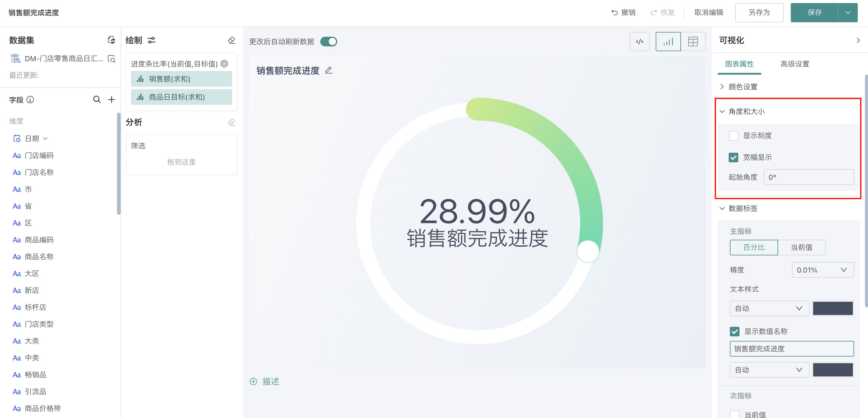Toggle 更改后自动刷新数据 switch
The width and height of the screenshot is (868, 418).
(x=328, y=42)
